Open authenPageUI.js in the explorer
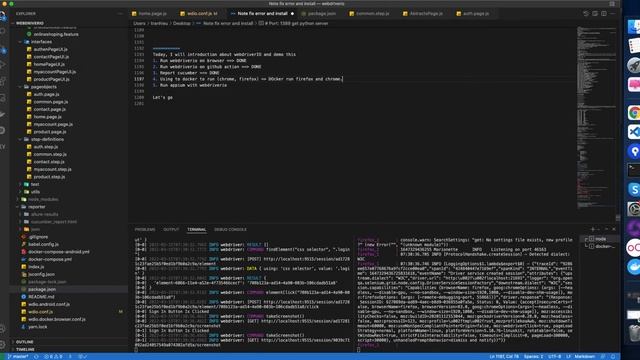The width and height of the screenshot is (640, 360). 50,49
